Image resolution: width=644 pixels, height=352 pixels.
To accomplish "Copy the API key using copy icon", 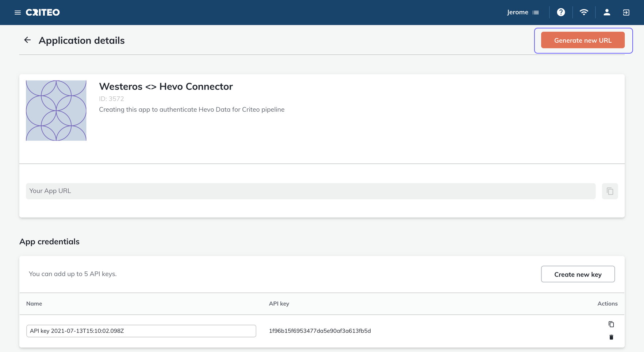I will coord(611,324).
